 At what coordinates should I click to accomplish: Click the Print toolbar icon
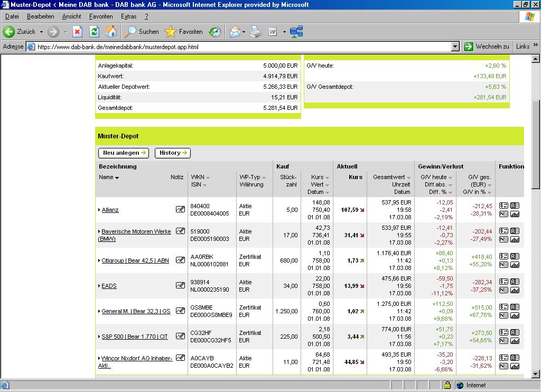[256, 32]
